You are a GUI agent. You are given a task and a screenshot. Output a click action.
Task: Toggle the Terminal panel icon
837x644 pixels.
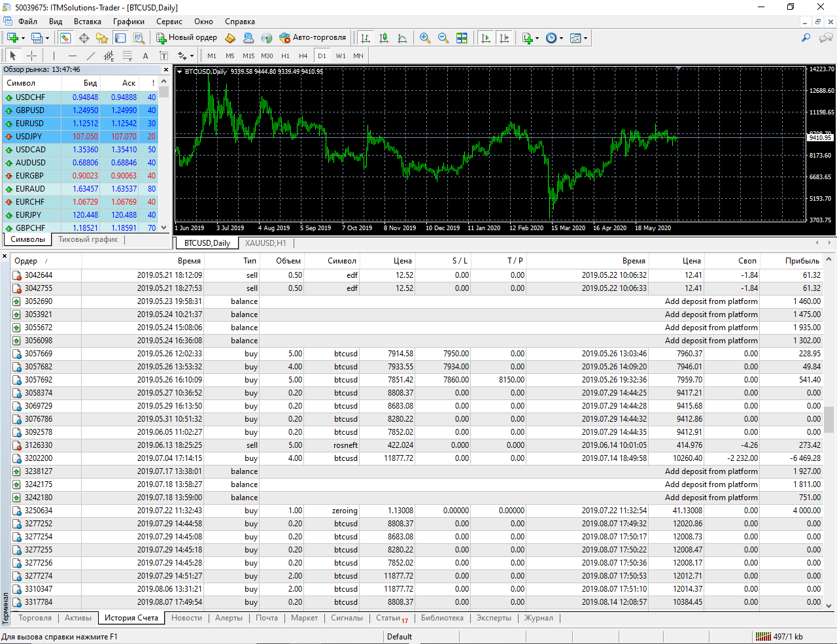click(x=120, y=38)
